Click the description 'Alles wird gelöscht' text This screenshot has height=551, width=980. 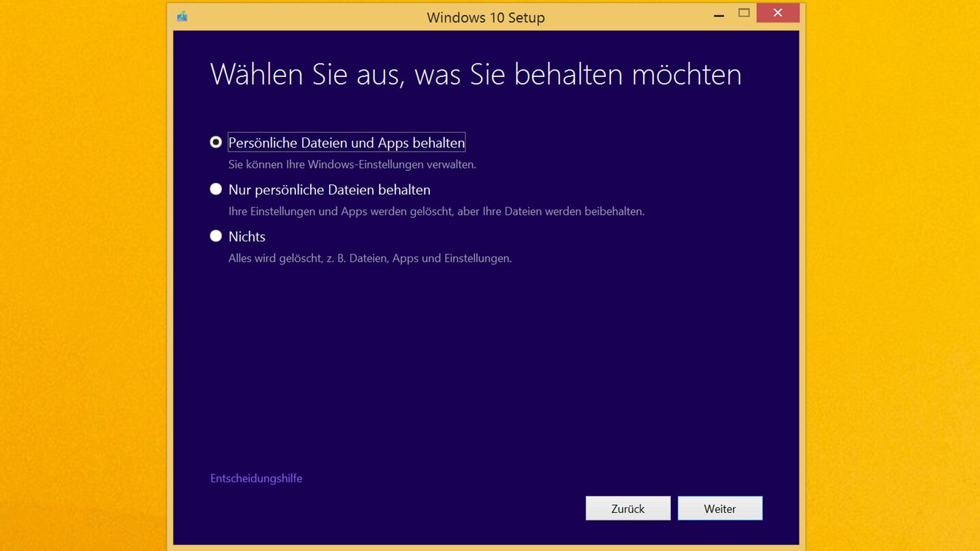[x=370, y=258]
